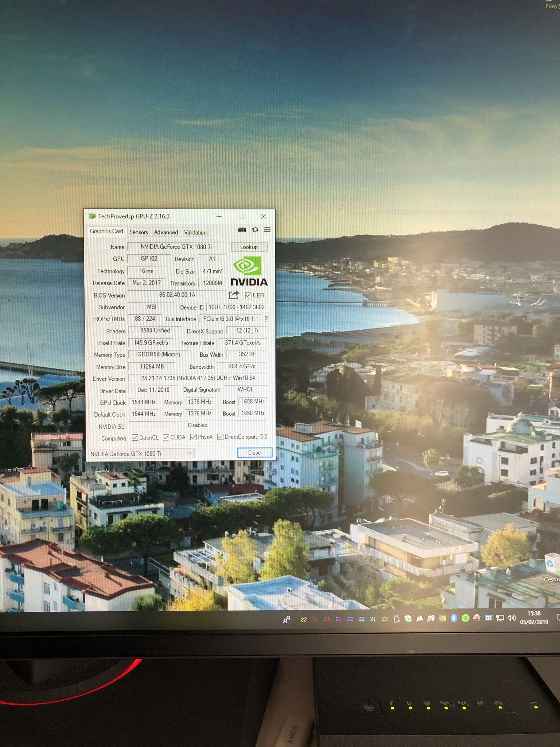The image size is (560, 747).
Task: Click the Bandwidth value 484.4 GB/s
Action: (242, 366)
